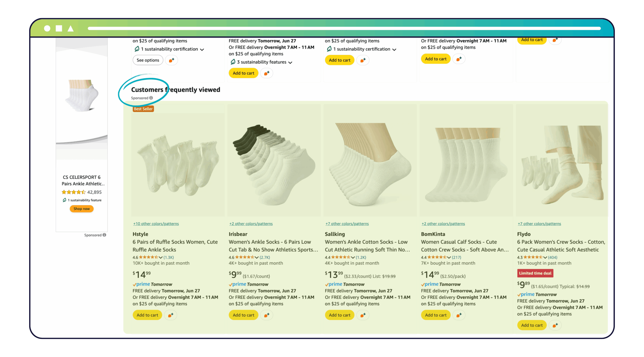Open the Hstyle (1.3K) reviews link

point(169,257)
